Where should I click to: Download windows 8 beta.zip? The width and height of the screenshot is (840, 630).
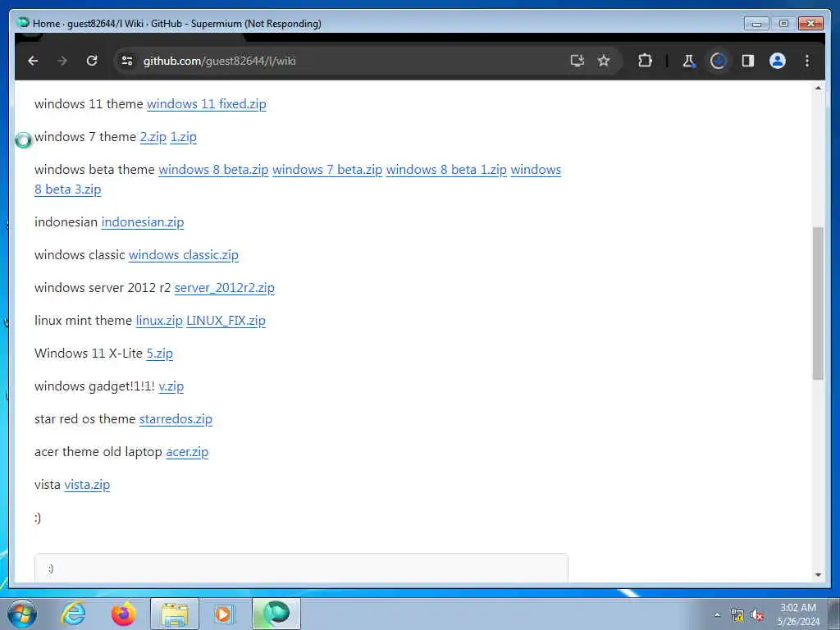pyautogui.click(x=213, y=170)
